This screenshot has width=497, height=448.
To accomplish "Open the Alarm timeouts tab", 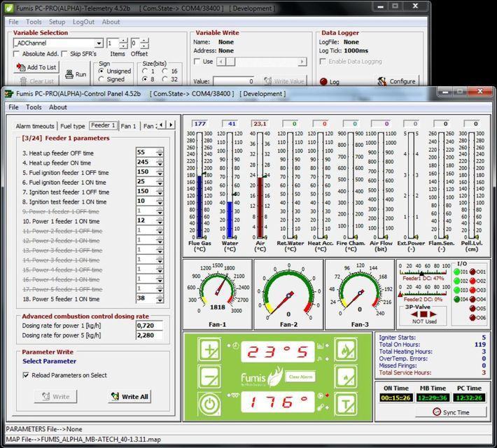I will tap(35, 126).
